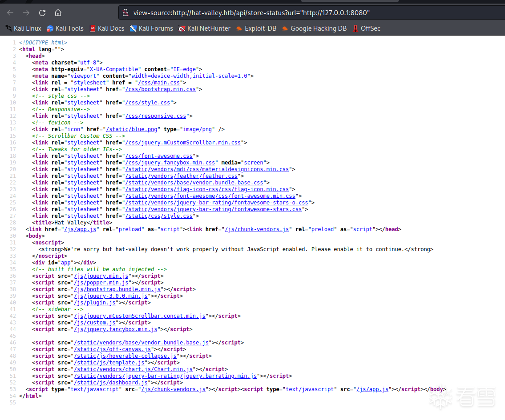
Task: Reload the page with the refresh icon
Action: [x=42, y=13]
